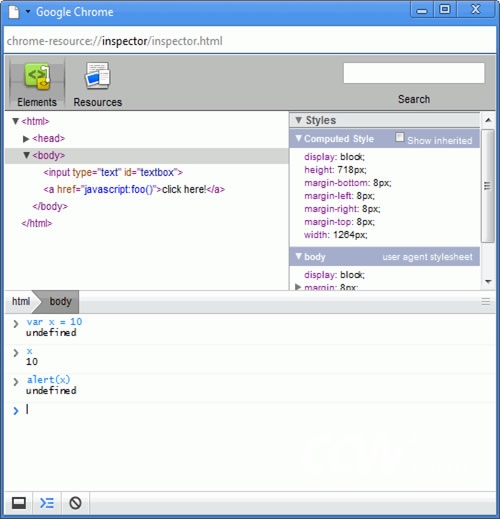The width and height of the screenshot is (500, 519).
Task: Select the closing </body> tag
Action: (x=50, y=206)
